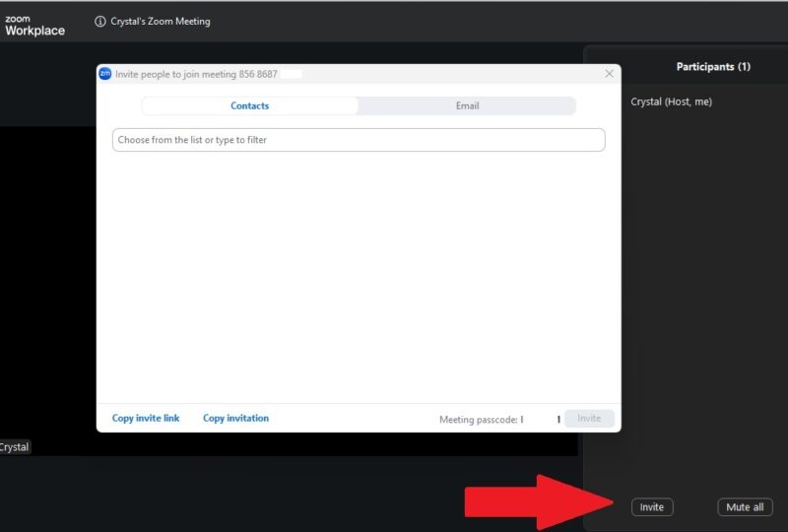This screenshot has height=532, width=788.
Task: Click Copy invitation link
Action: [235, 418]
